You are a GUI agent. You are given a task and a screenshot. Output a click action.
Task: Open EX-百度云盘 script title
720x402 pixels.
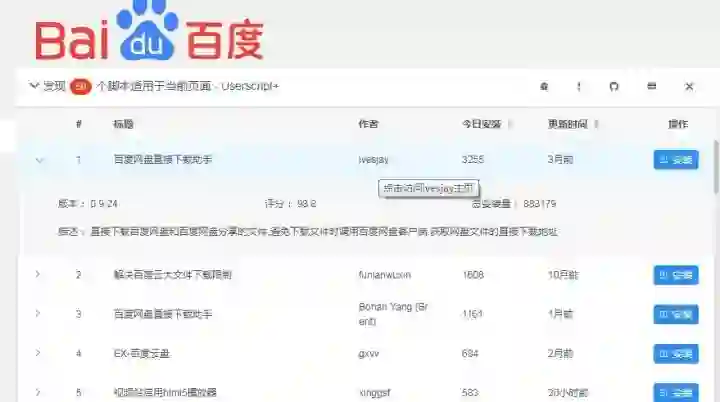click(141, 353)
